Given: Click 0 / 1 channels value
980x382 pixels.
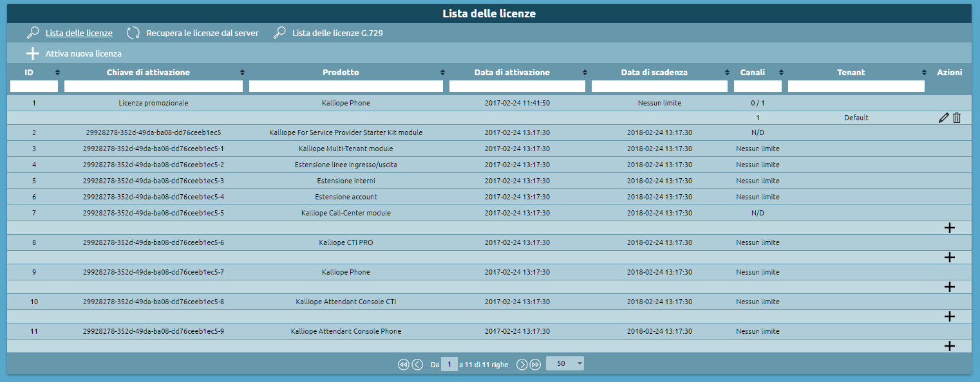Looking at the screenshot, I should [x=758, y=103].
